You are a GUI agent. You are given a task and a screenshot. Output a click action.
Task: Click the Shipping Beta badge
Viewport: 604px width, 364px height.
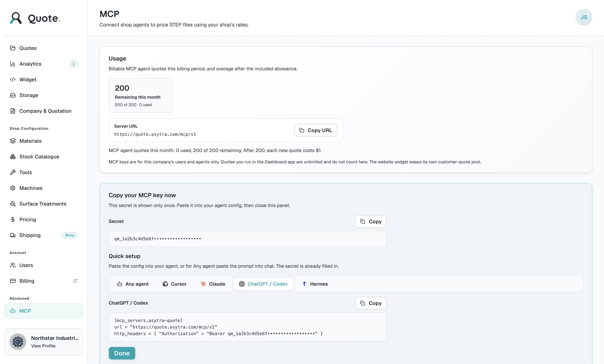[x=70, y=235]
